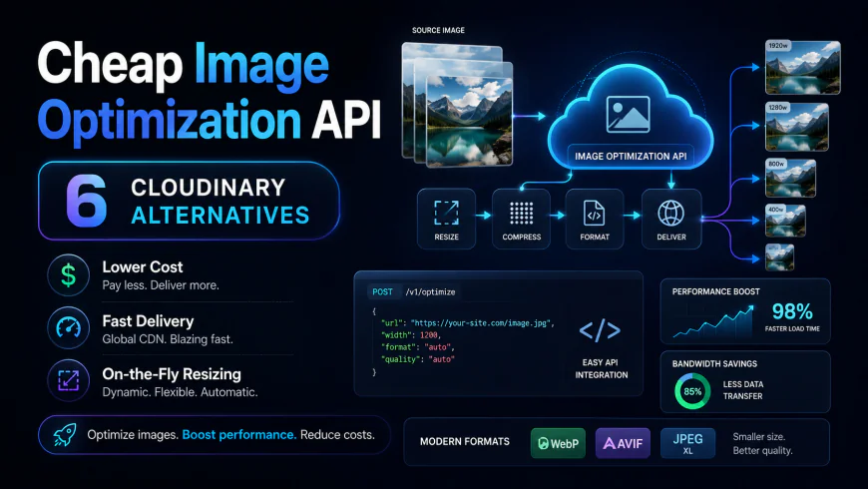
Task: Click 'Smaller size. Better quality.' text
Action: (763, 443)
